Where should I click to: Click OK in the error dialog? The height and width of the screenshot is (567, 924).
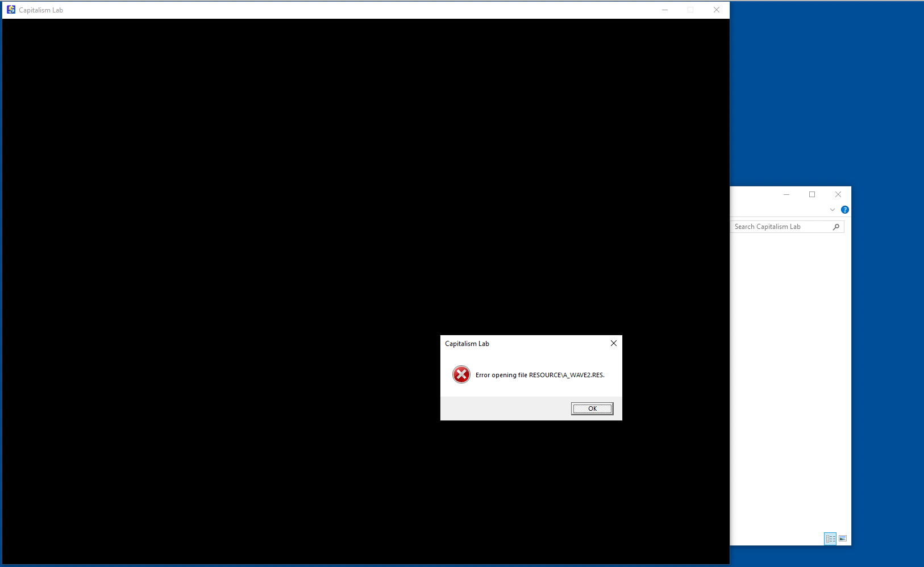pos(592,408)
